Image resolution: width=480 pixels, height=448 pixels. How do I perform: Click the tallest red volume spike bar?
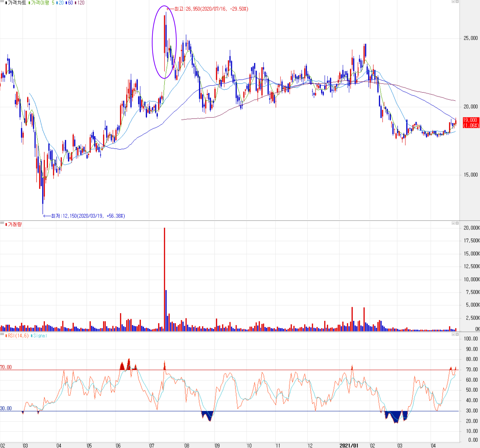click(164, 279)
